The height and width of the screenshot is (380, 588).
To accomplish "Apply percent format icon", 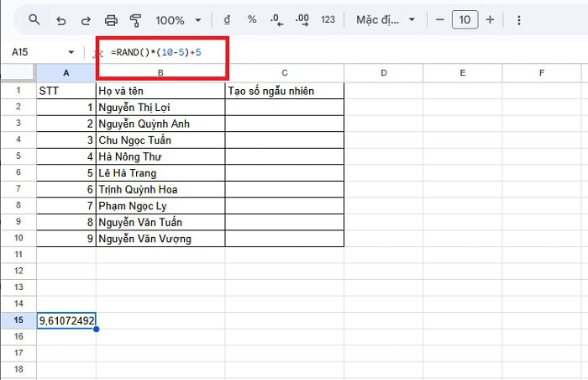I will (252, 19).
